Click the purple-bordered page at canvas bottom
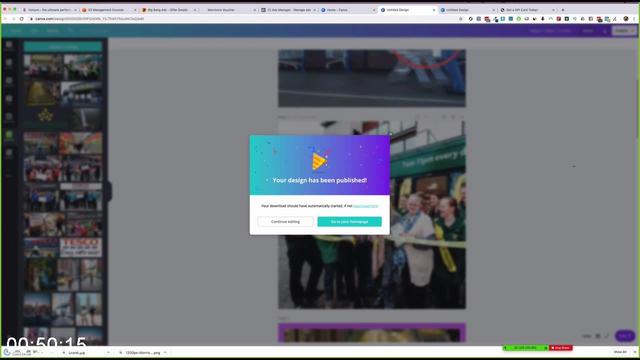The width and height of the screenshot is (640, 360). (372, 333)
